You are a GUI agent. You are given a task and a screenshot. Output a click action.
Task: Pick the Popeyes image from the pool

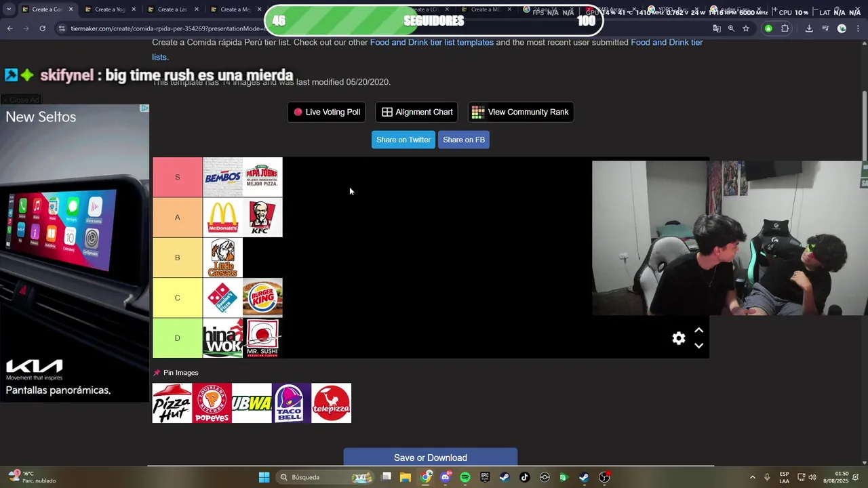212,403
